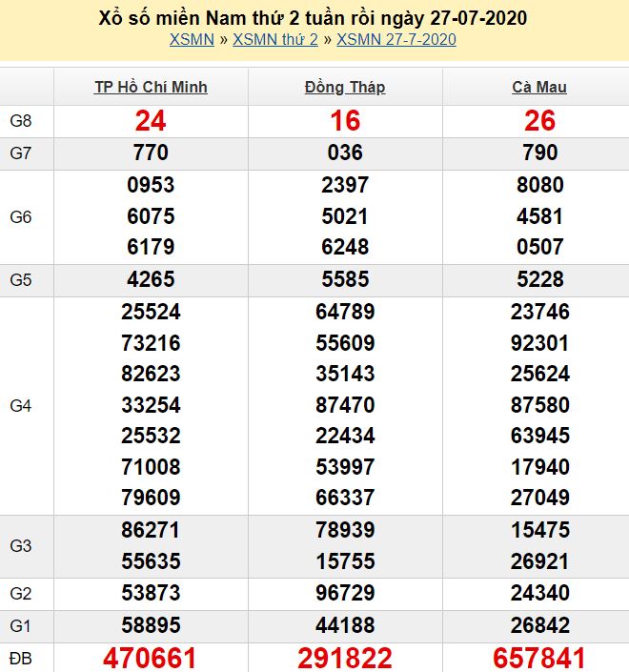
Task: Select G4 number 92301
Action: coord(539,343)
